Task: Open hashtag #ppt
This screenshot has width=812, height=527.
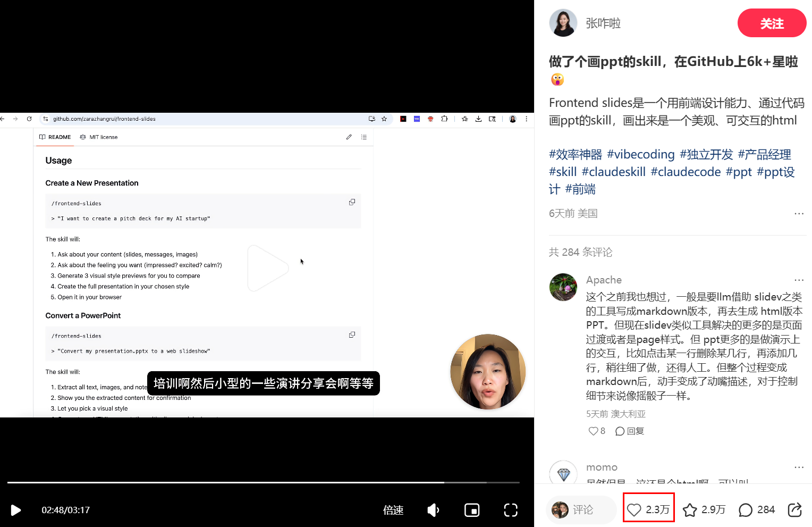Action: click(x=739, y=172)
